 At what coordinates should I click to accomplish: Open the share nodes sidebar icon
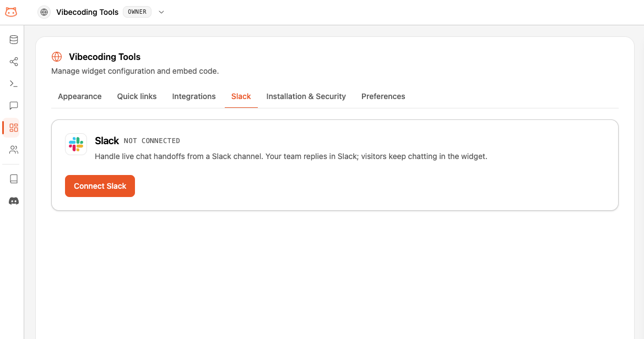(x=14, y=62)
